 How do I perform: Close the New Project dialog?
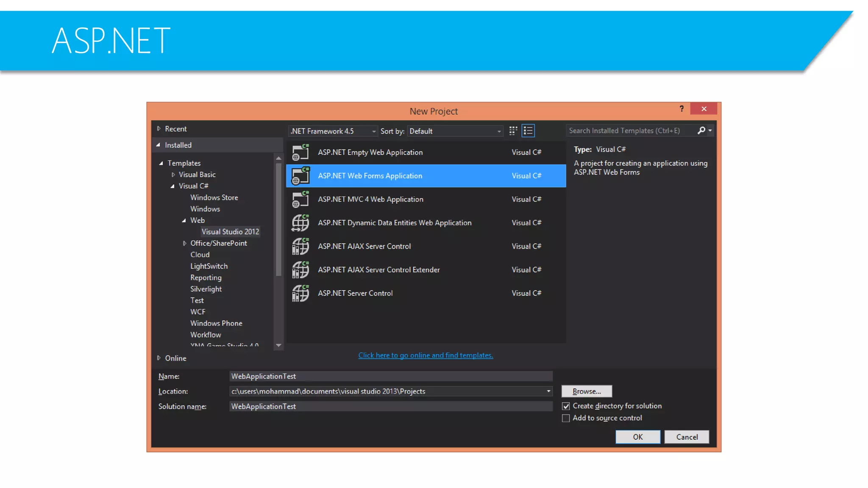coord(704,109)
